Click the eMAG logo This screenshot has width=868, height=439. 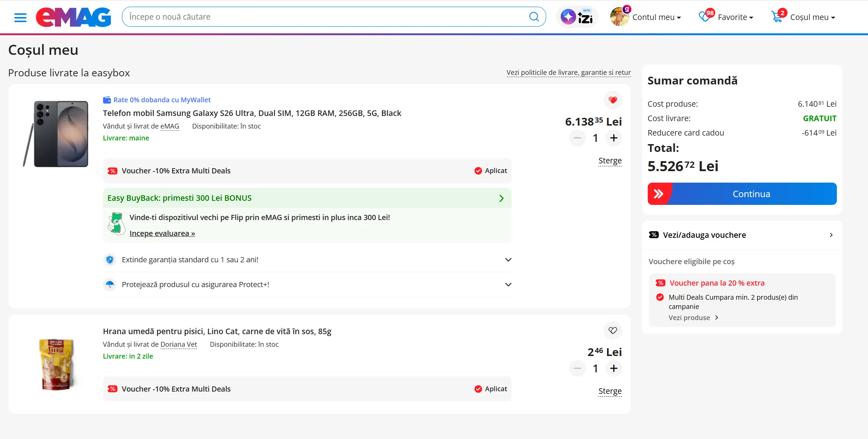[x=73, y=17]
